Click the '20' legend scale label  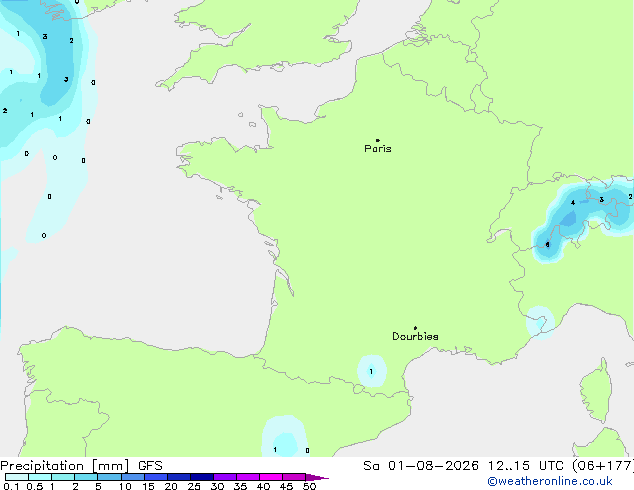click(171, 486)
